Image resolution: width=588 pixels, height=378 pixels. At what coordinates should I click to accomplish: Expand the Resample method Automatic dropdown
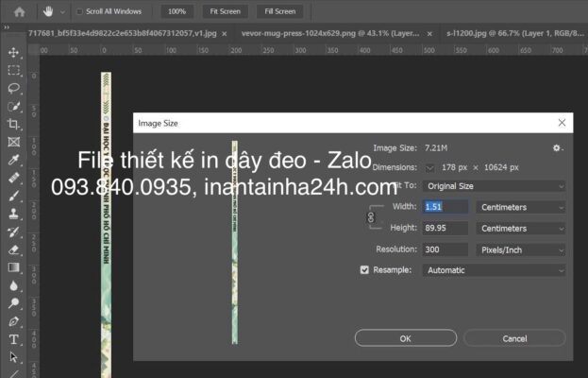point(494,269)
